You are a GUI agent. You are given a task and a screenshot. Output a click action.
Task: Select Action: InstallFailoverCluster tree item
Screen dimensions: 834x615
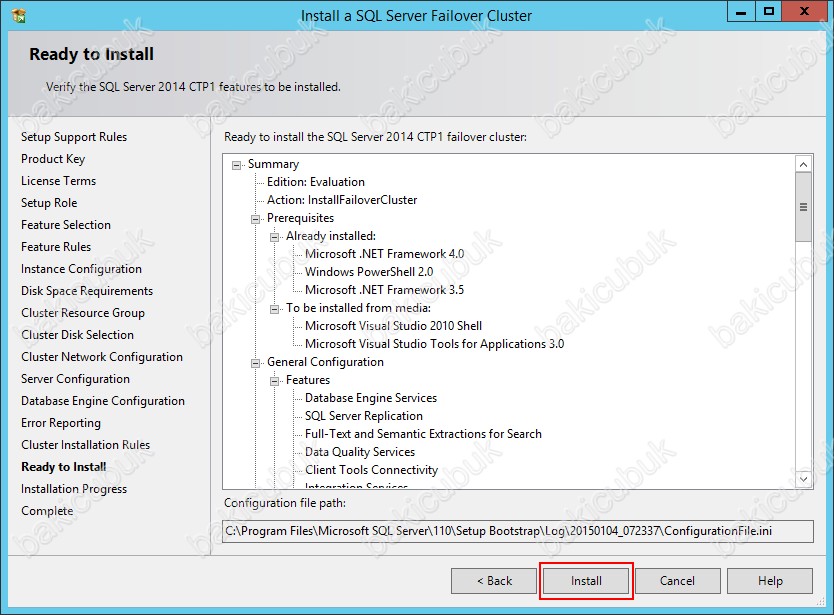(x=342, y=200)
